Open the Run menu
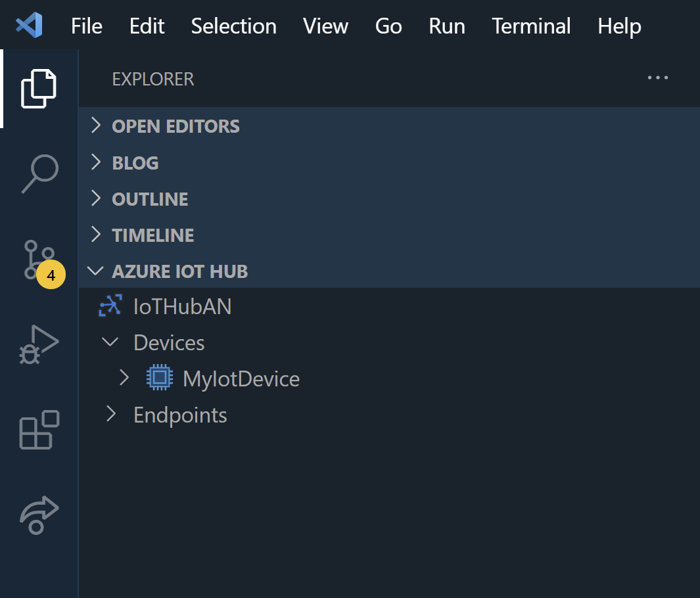 (x=447, y=26)
